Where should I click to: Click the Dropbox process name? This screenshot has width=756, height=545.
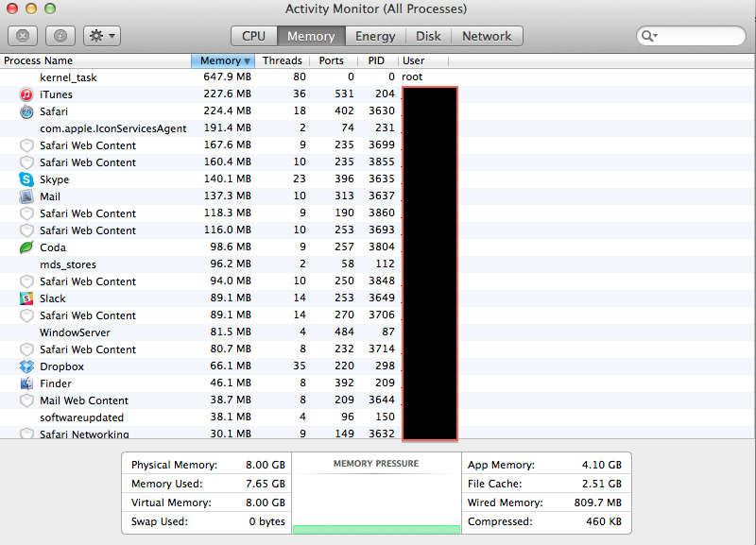tap(61, 366)
